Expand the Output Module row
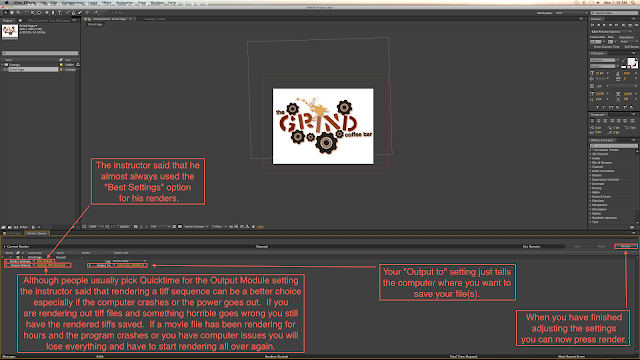This screenshot has width=640, height=360. pos(7,265)
